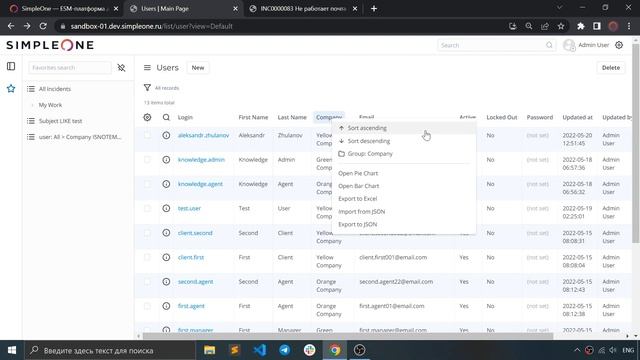This screenshot has width=640, height=360.
Task: Select Group: Company menu option
Action: (x=404, y=154)
